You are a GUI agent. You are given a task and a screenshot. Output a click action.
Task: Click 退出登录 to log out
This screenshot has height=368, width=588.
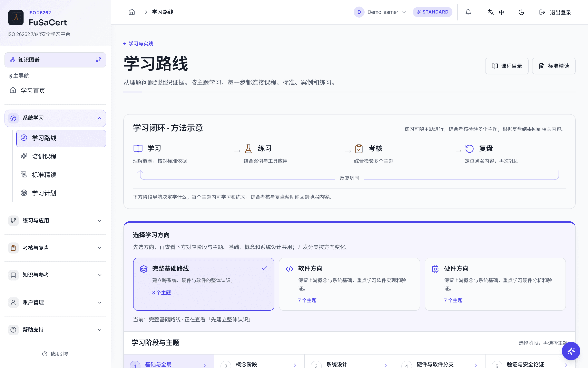[555, 12]
